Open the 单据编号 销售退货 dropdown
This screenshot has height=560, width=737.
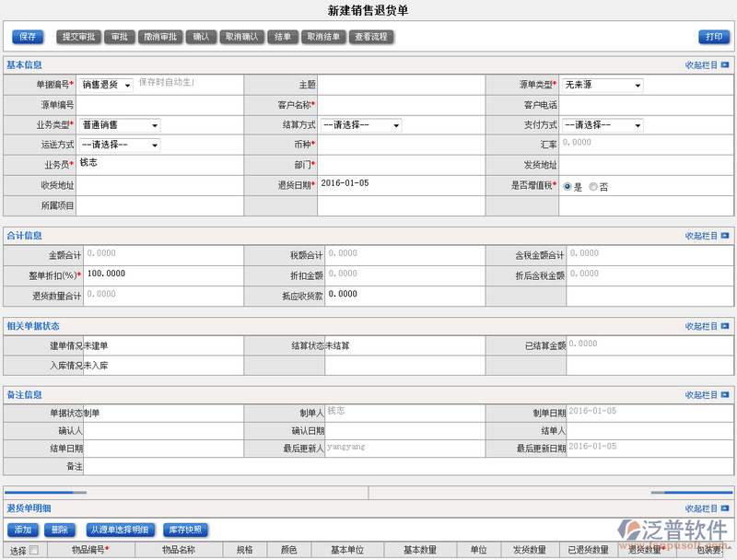point(106,85)
